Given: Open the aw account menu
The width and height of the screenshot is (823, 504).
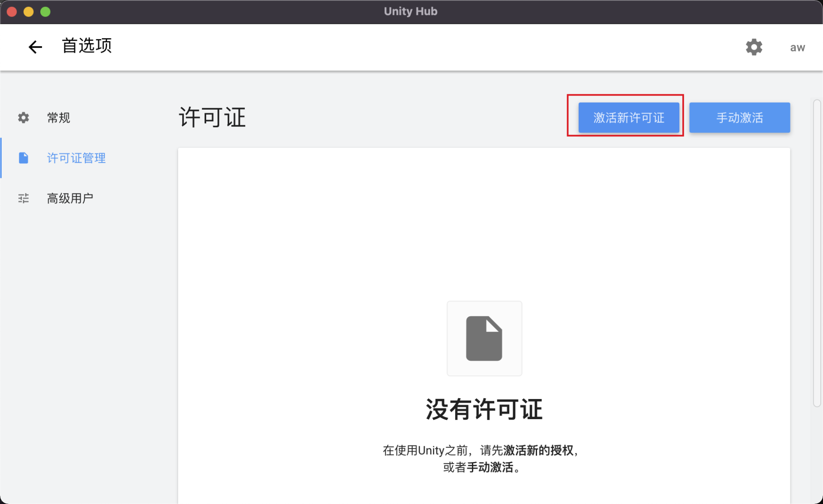Looking at the screenshot, I should click(x=797, y=48).
